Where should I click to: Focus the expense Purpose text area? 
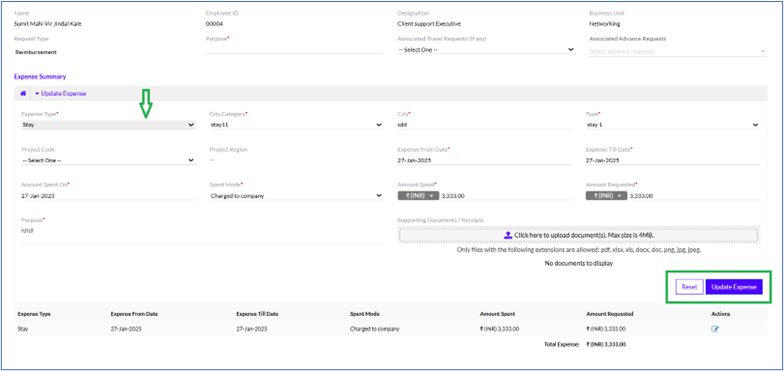tap(202, 234)
